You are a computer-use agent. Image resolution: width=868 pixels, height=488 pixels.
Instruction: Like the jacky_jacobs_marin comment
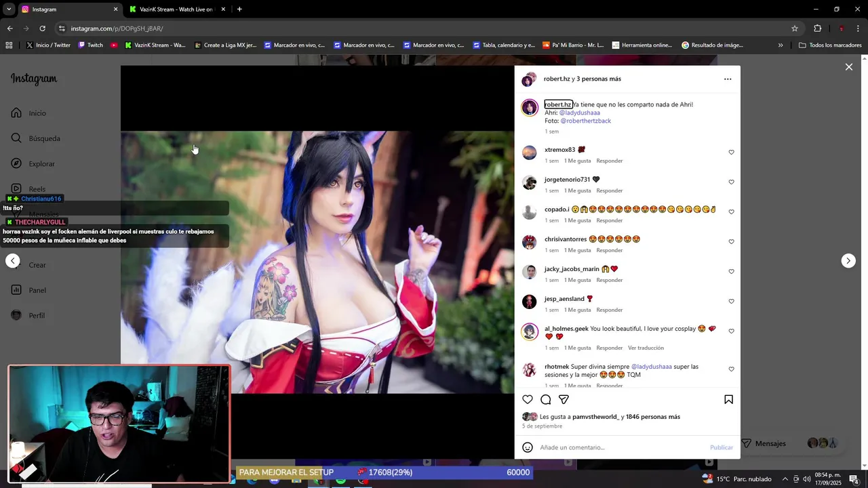[x=731, y=272]
